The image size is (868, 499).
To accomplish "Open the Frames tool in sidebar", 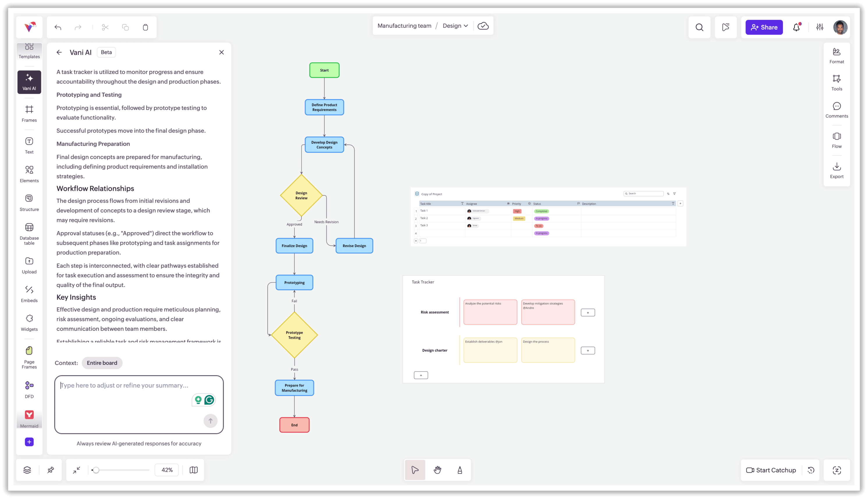I will click(29, 113).
